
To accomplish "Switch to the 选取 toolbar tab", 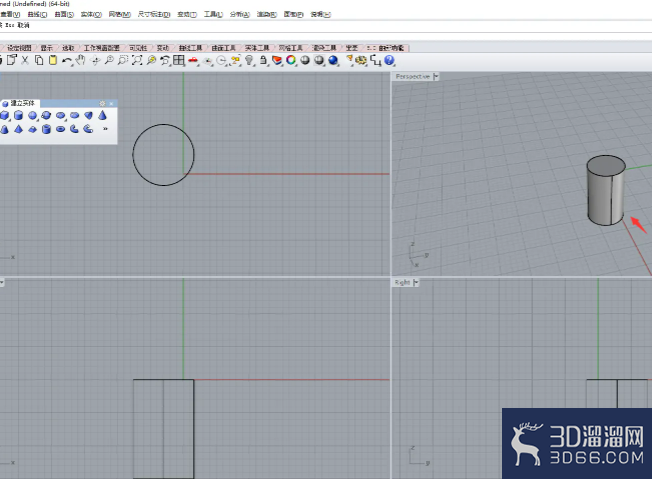I will [x=68, y=48].
